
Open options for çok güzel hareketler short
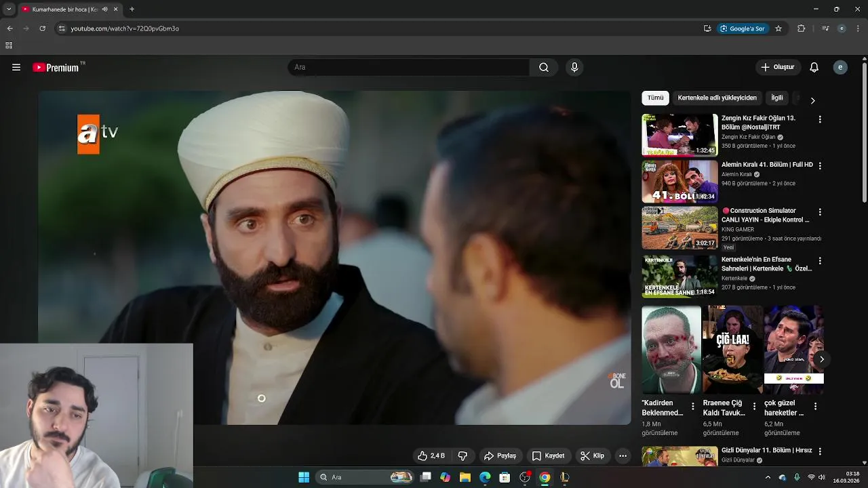(815, 407)
